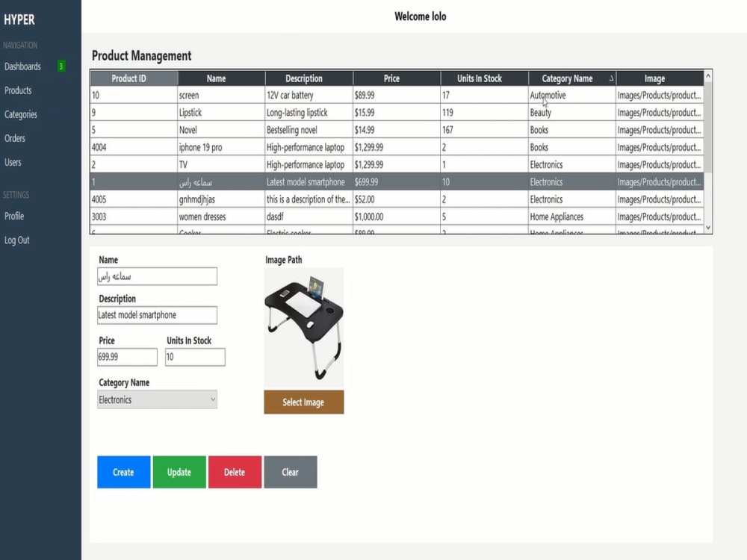Click the HYPER logo
The height and width of the screenshot is (560, 747).
(19, 19)
